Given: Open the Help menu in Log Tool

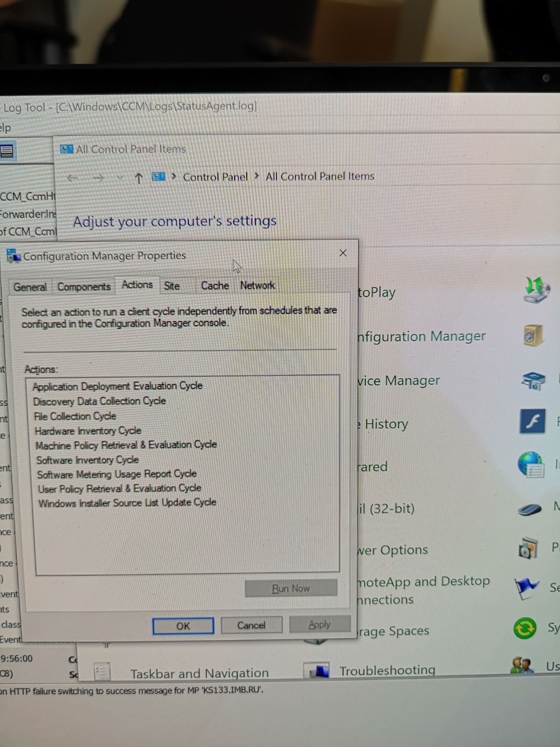Looking at the screenshot, I should [5, 128].
